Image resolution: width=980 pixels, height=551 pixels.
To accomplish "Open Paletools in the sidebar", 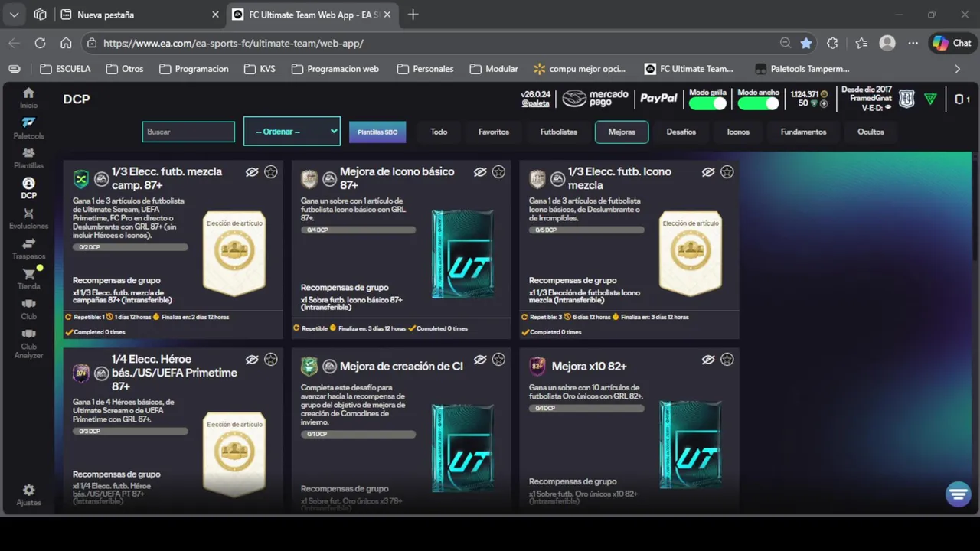I will 28,128.
